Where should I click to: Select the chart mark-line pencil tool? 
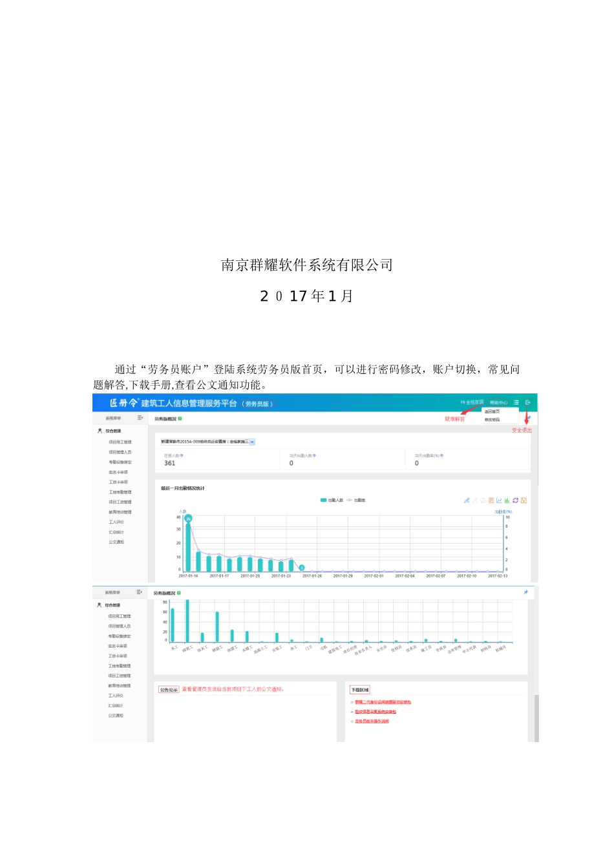tap(467, 501)
